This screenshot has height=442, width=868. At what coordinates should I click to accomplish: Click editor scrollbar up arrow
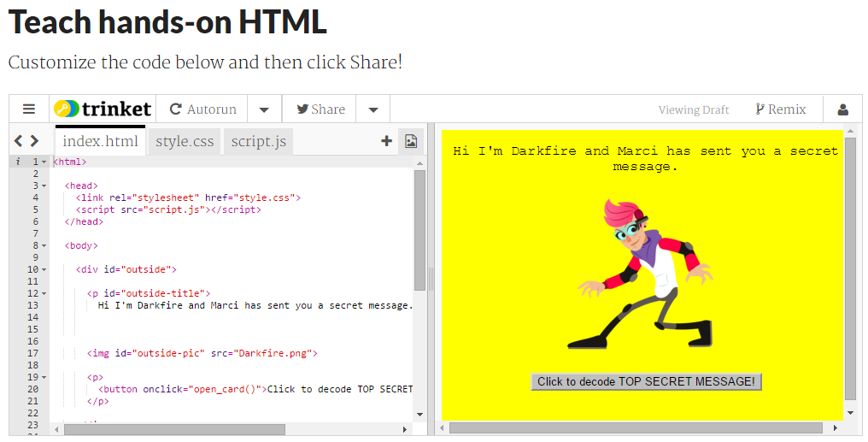click(x=419, y=162)
